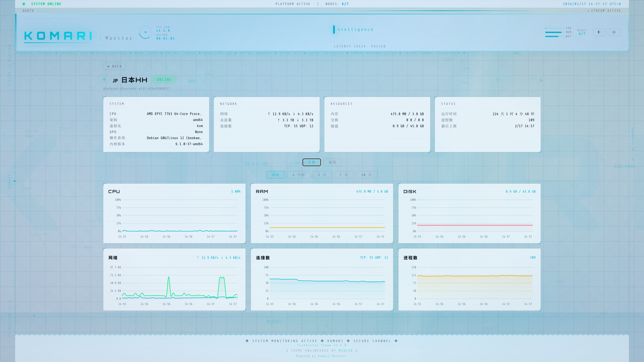This screenshot has width=644, height=362.
Task: Switch to the 负载 (load) tab
Action: (311, 162)
